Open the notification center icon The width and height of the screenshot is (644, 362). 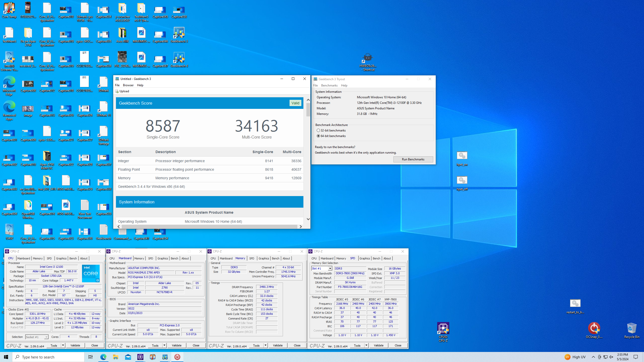pyautogui.click(x=636, y=357)
